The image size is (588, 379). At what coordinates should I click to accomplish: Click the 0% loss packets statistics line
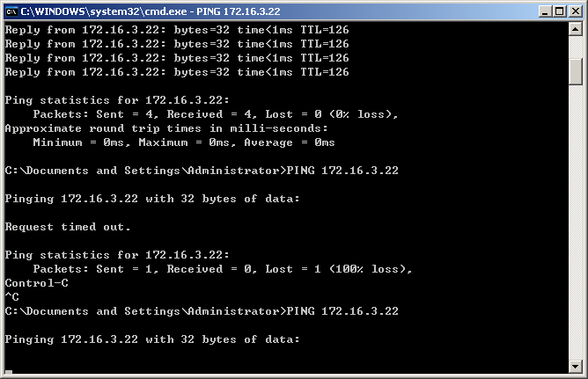[x=216, y=114]
